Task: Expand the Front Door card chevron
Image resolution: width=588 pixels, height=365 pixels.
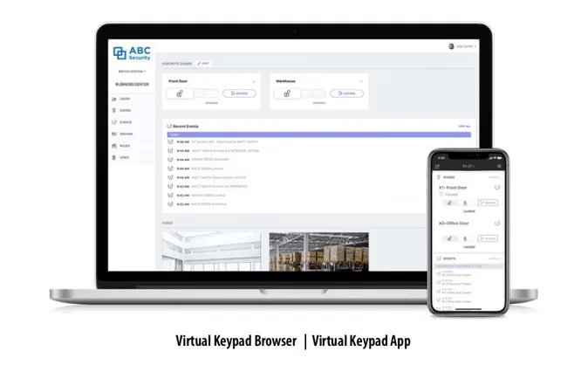Action: pos(254,81)
